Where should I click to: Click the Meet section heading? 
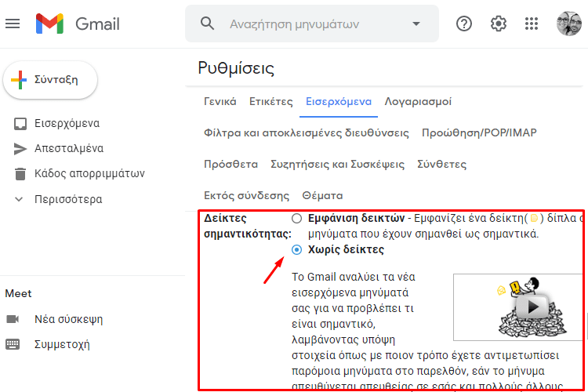coord(18,294)
